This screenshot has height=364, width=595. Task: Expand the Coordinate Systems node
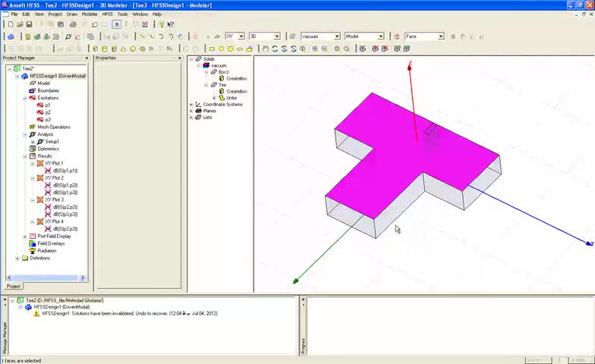191,105
